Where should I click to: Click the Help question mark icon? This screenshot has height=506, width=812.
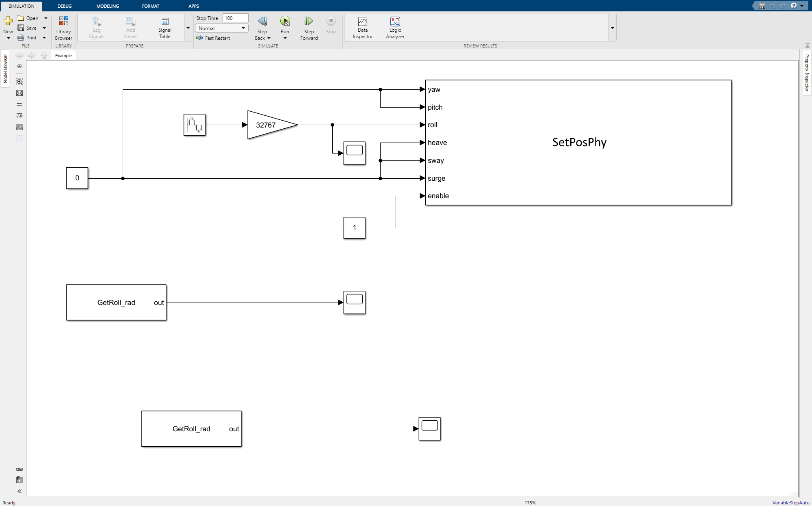(793, 6)
